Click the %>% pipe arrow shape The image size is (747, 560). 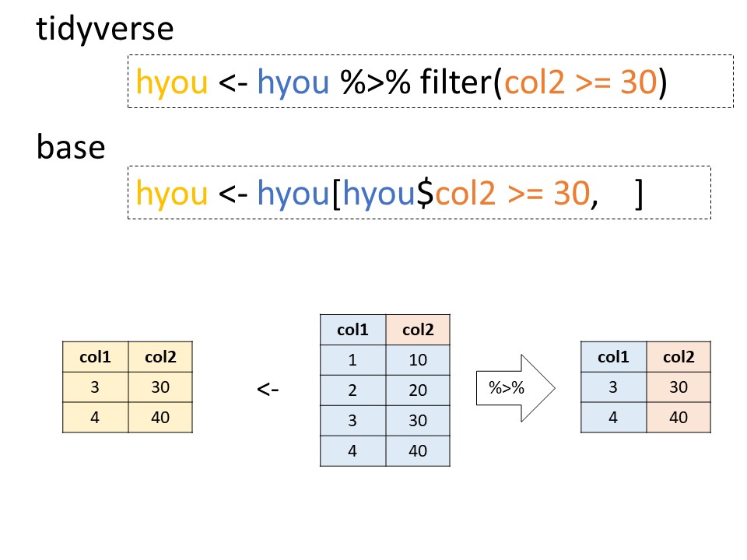(514, 387)
